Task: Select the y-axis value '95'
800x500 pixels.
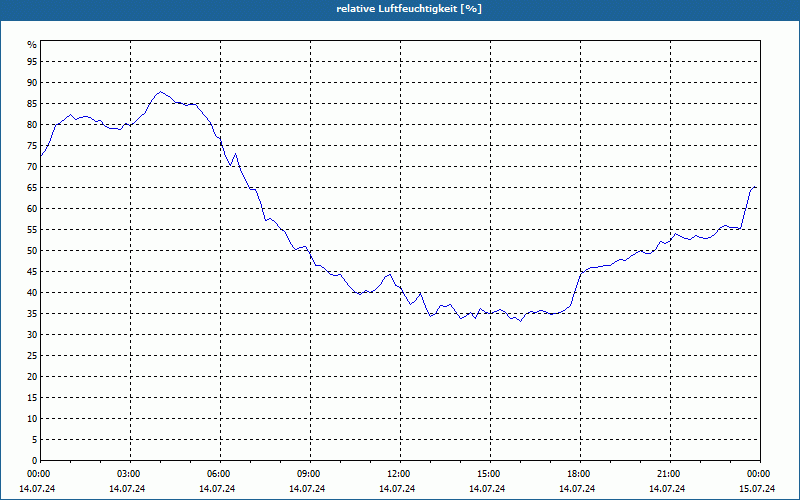Action: [32, 62]
